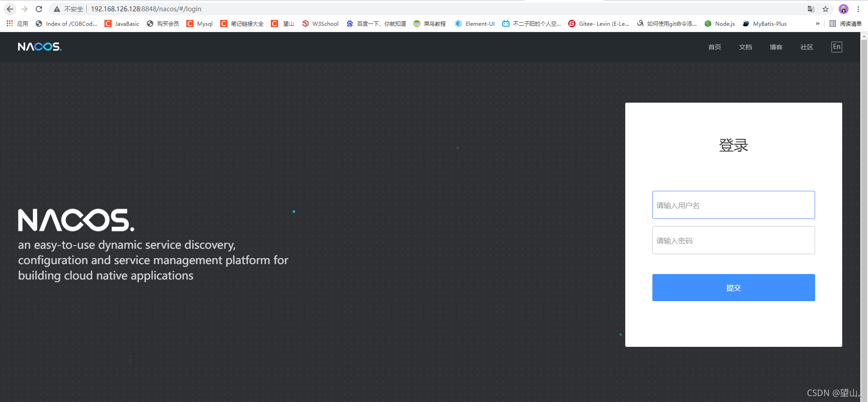Click the browser back arrow
Image resolution: width=868 pixels, height=402 pixels.
coord(10,9)
